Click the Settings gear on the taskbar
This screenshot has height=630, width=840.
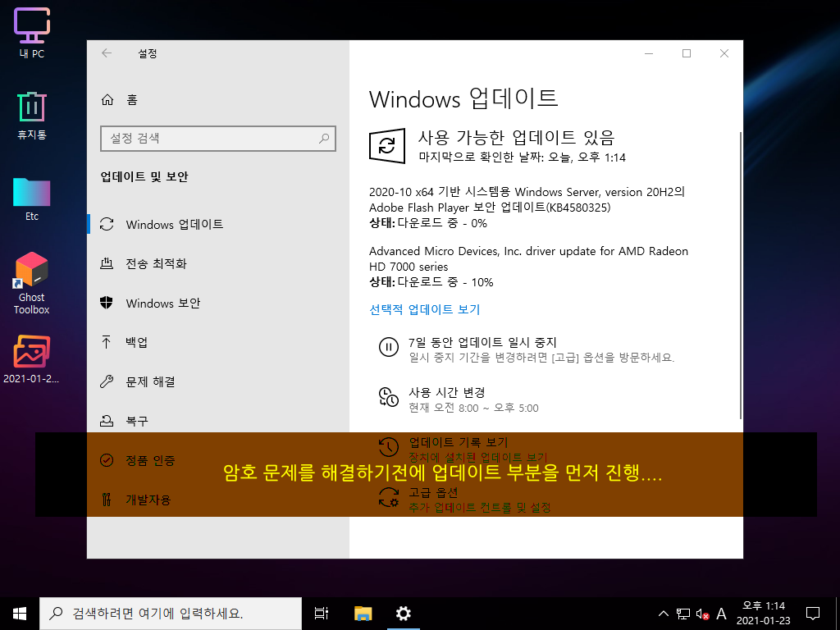(403, 614)
